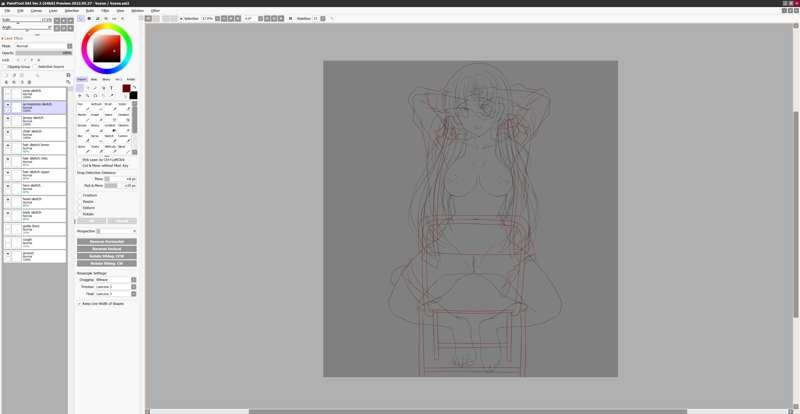
Task: Pick the AirBrush brush preset
Action: (x=97, y=106)
